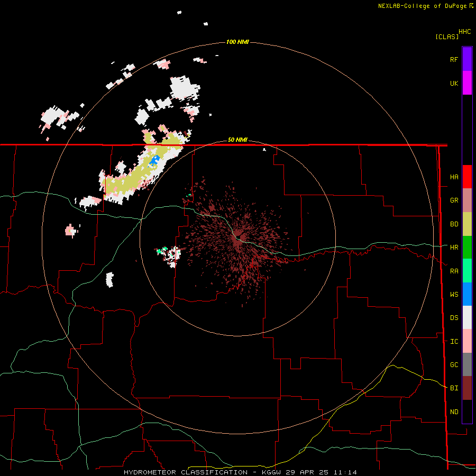This screenshot has height=476, width=476.
Task: Click the IC pink legend swatch
Action: click(467, 341)
